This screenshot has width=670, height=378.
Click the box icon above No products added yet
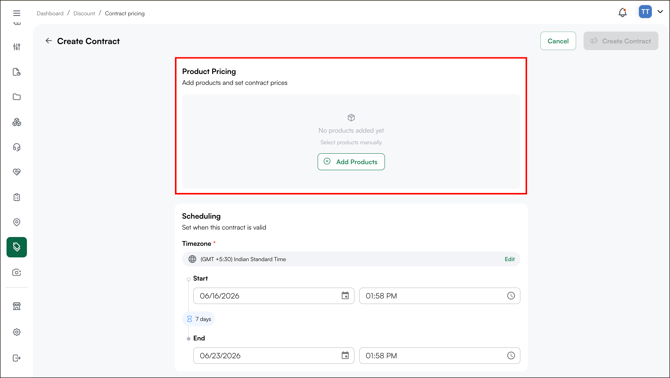coord(351,117)
